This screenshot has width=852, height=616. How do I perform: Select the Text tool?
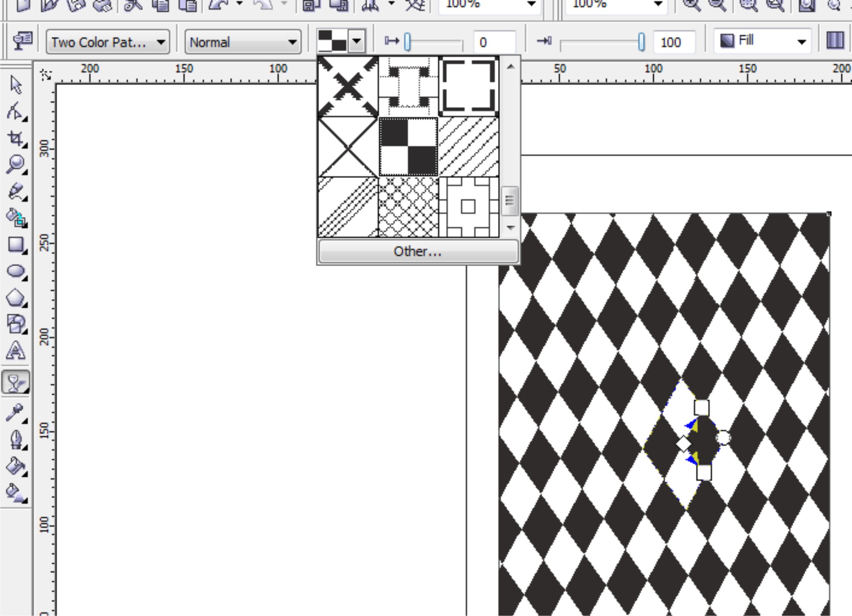pyautogui.click(x=16, y=351)
